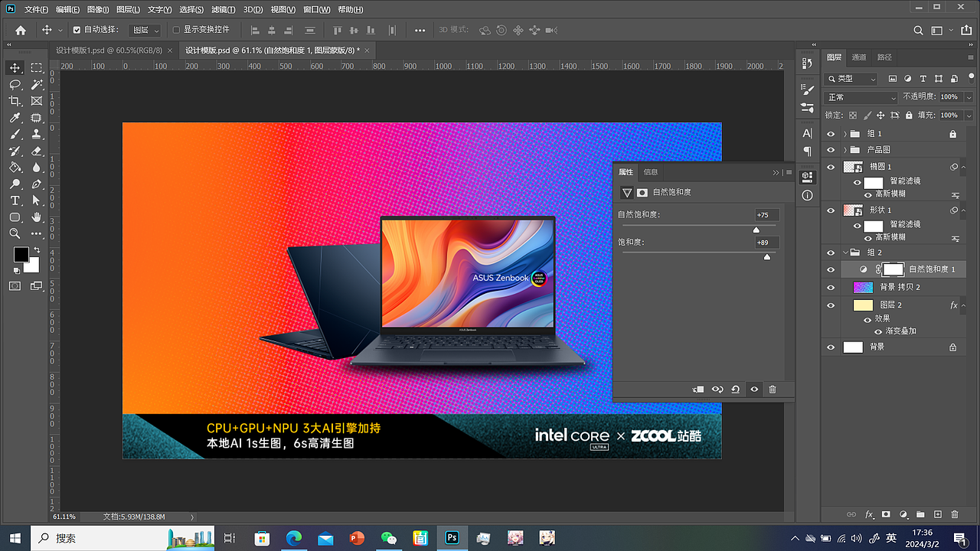Select the Rectangular Marquee tool
This screenshot has height=551, width=980.
click(36, 68)
